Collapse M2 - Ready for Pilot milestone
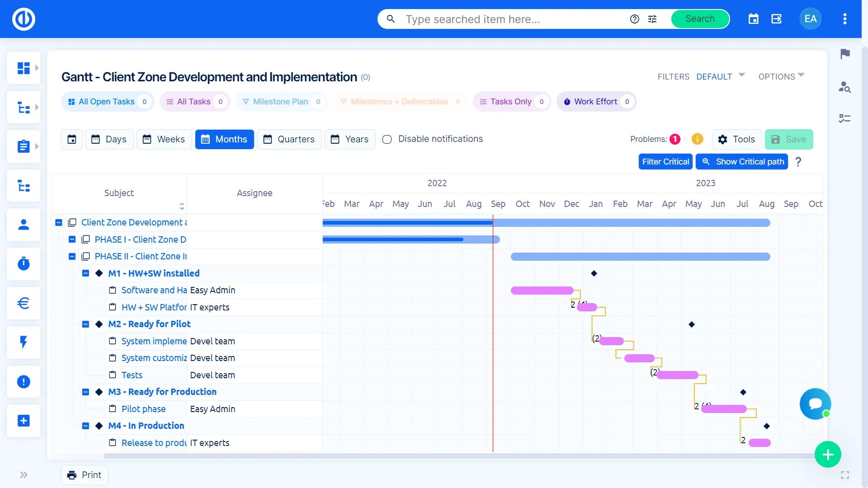The width and height of the screenshot is (868, 488). tap(85, 324)
